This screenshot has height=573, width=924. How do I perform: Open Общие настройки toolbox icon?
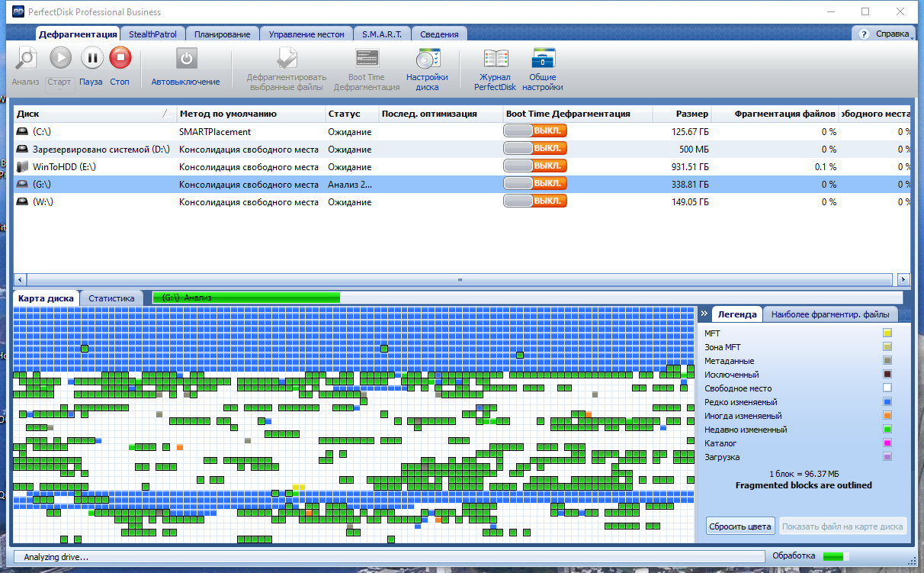[x=543, y=59]
